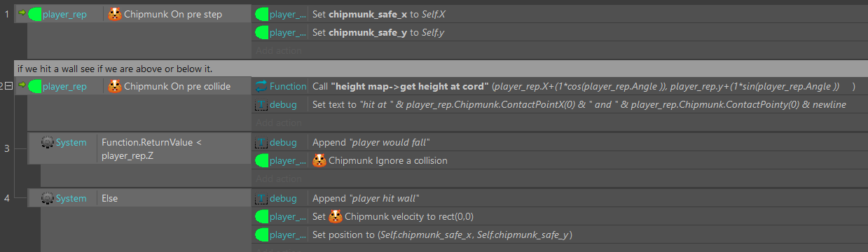Select the 'Set chipmunk_safe_y to Self.y' action
The image size is (868, 252).
coord(559,31)
